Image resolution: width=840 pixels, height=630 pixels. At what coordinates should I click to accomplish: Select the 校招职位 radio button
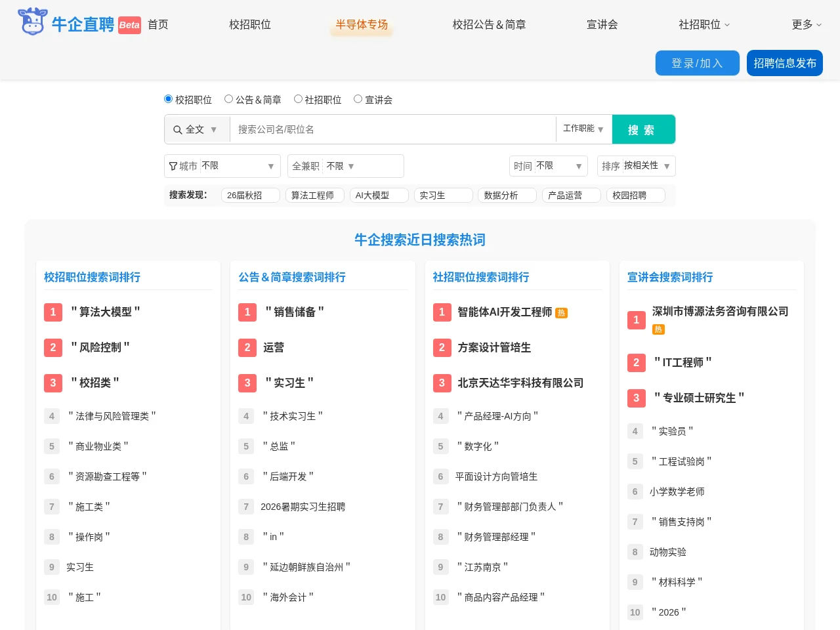(x=168, y=99)
